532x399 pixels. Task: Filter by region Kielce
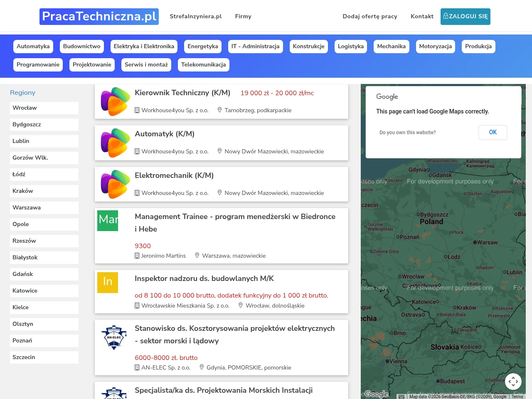(x=44, y=308)
